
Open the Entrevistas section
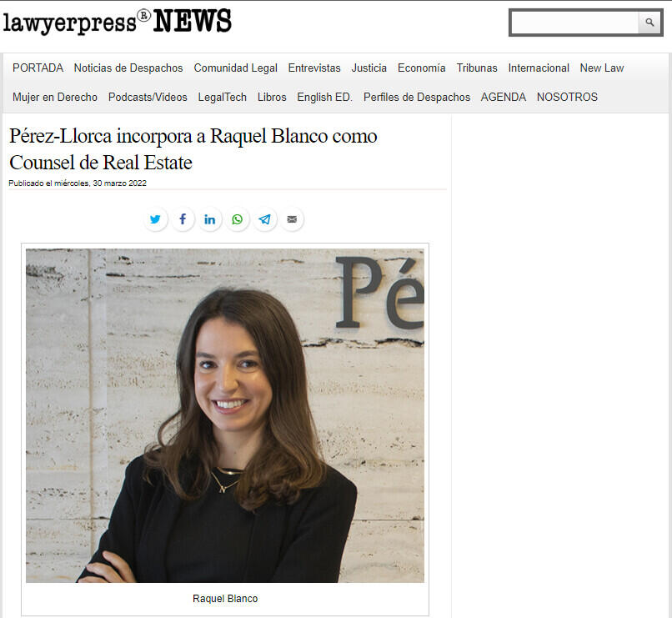(314, 68)
